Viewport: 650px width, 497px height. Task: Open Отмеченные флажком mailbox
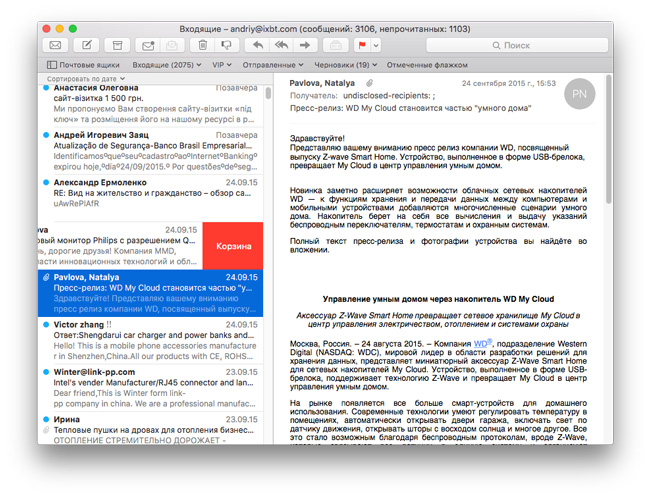point(427,65)
